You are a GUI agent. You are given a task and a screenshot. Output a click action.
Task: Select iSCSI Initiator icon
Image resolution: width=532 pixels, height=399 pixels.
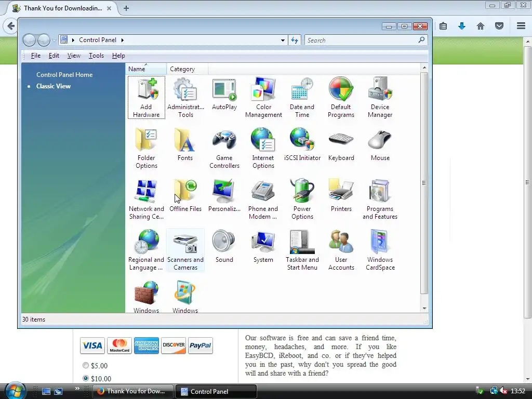click(x=302, y=144)
